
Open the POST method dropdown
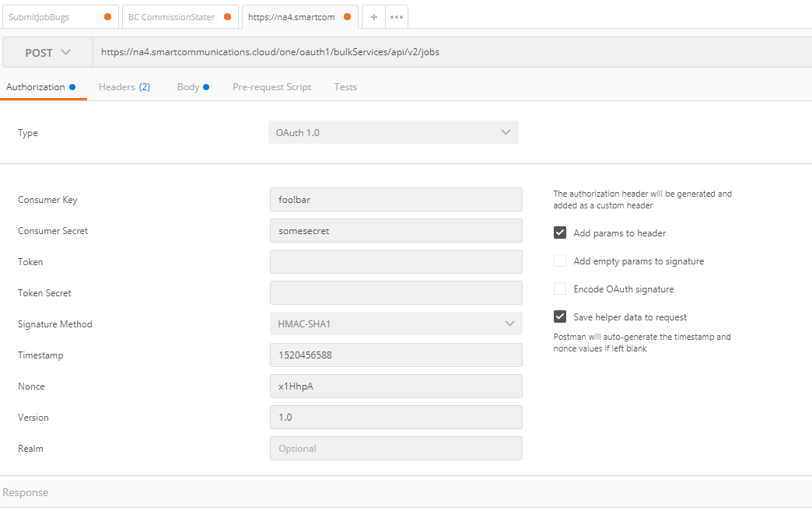click(47, 51)
